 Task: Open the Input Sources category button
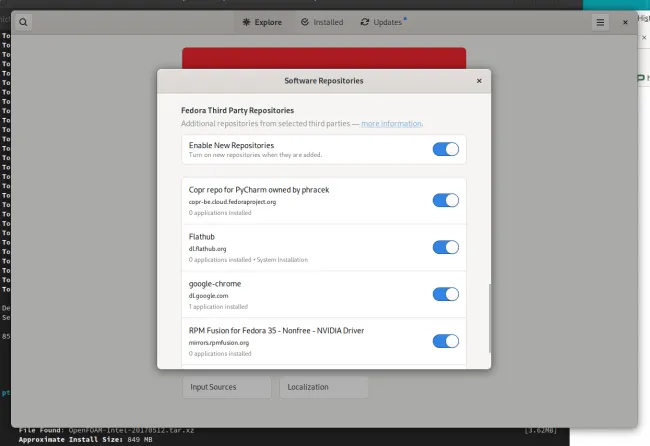(226, 387)
